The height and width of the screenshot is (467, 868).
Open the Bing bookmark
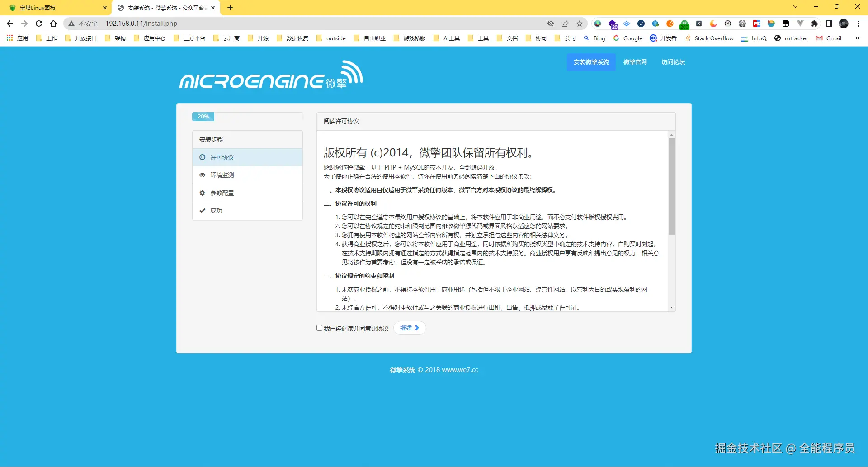(594, 38)
